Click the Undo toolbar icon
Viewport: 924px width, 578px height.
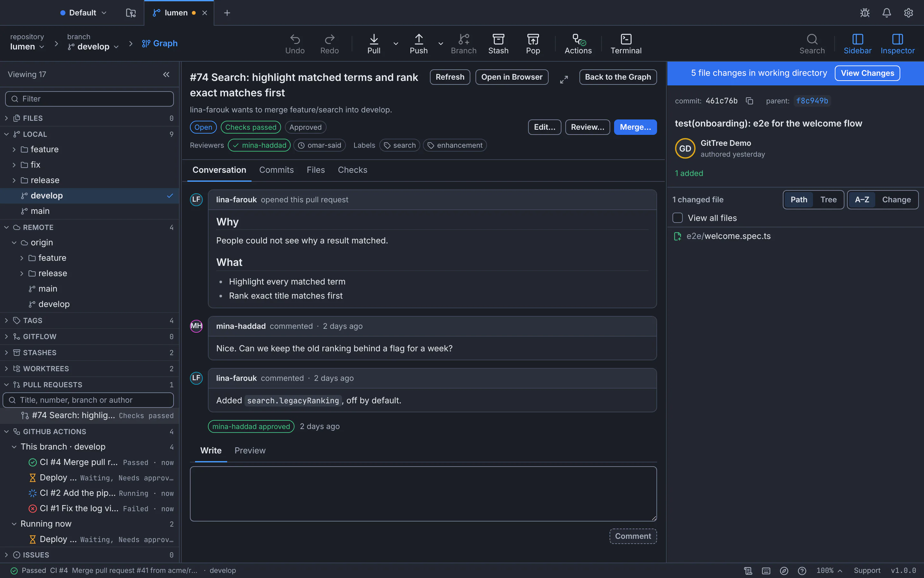click(295, 44)
